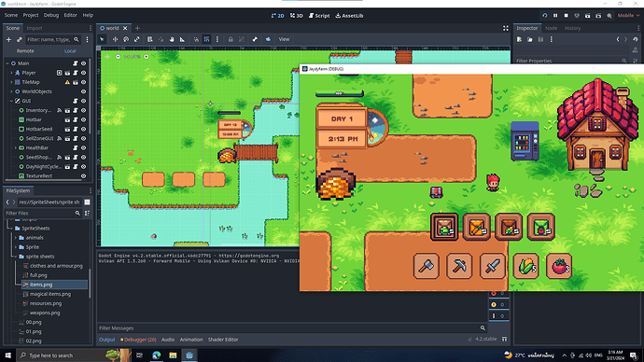This screenshot has width=644, height=362.
Task: Select the Remote scene tree button
Action: click(x=25, y=51)
